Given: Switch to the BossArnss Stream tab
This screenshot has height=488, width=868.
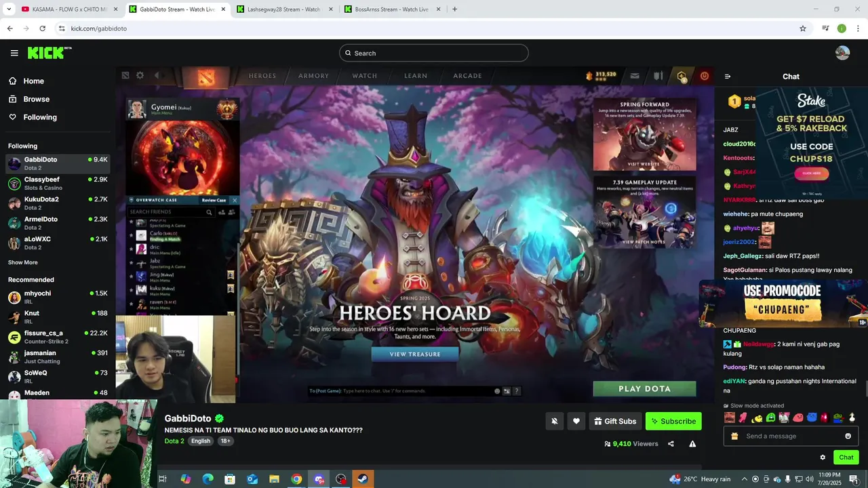Looking at the screenshot, I should click(x=391, y=9).
